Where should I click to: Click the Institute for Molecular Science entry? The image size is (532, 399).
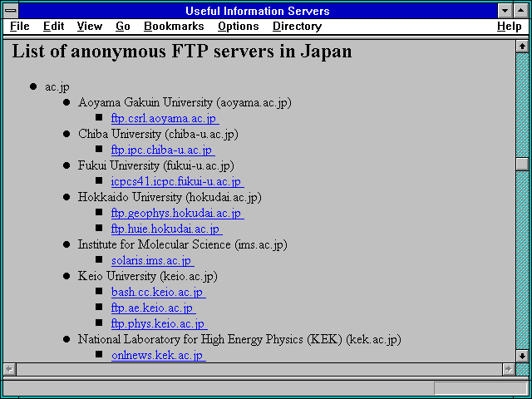click(x=183, y=244)
